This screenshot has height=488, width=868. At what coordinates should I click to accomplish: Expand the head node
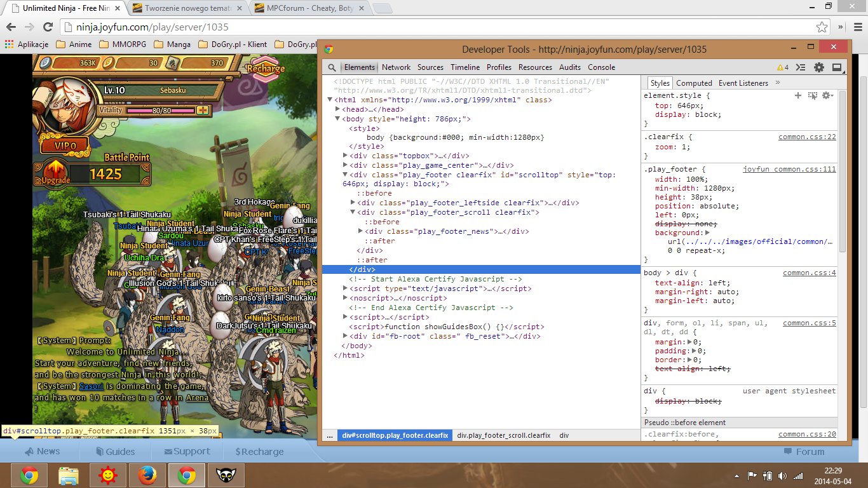[337, 109]
